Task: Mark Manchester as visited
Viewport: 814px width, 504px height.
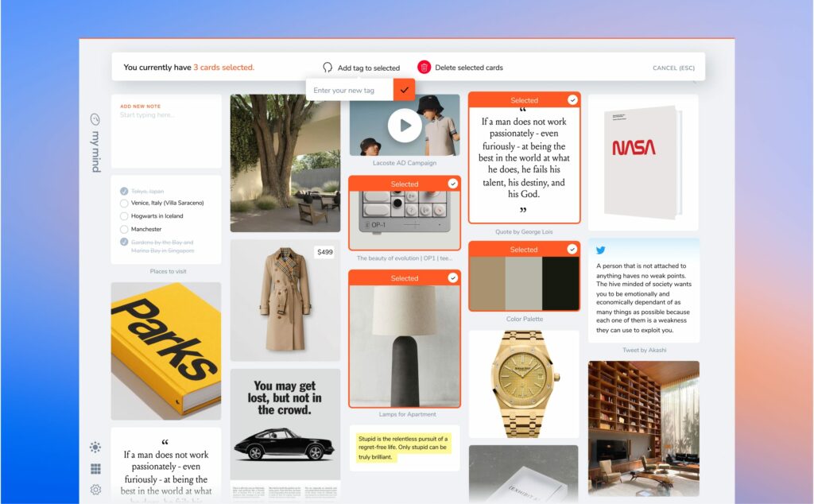Action: 124,229
